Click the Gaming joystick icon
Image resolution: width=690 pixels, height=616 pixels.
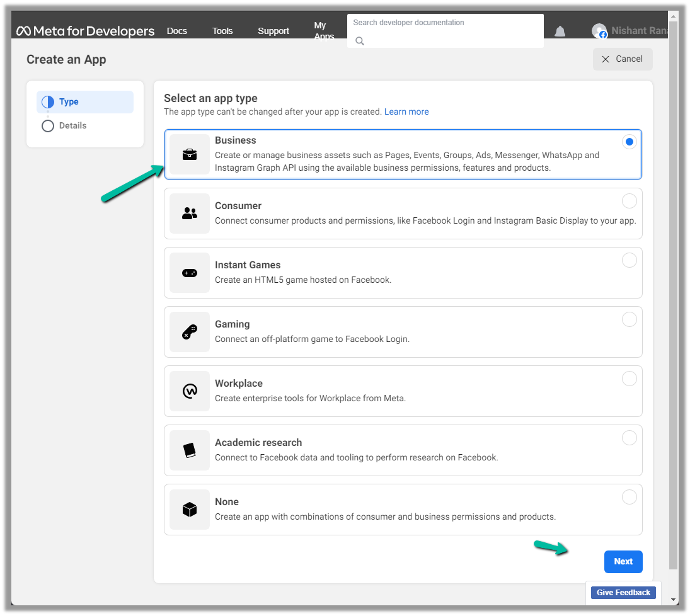click(x=190, y=332)
